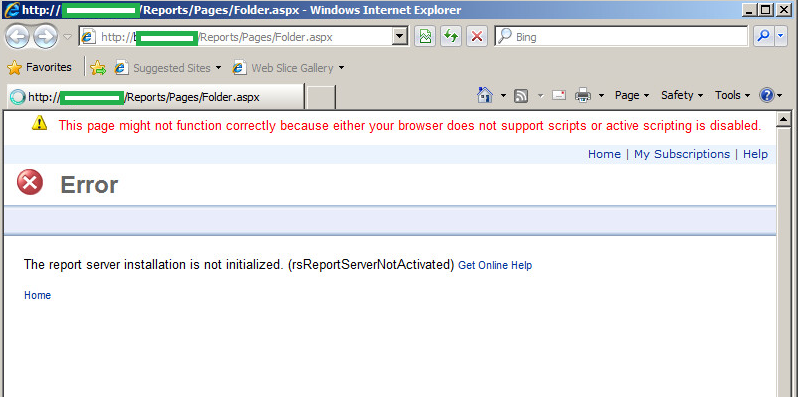Click the Compatibility View icon
Viewport: 798px width, 397px height.
(425, 37)
